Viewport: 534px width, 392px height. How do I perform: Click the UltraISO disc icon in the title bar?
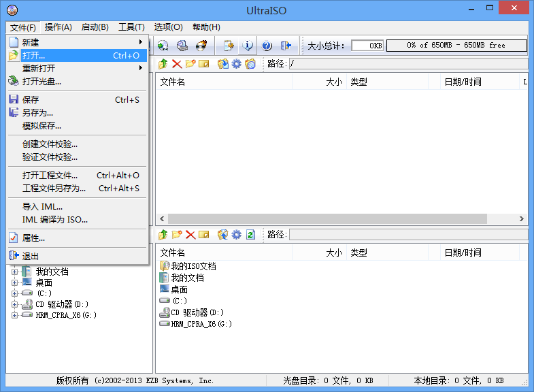(x=12, y=10)
